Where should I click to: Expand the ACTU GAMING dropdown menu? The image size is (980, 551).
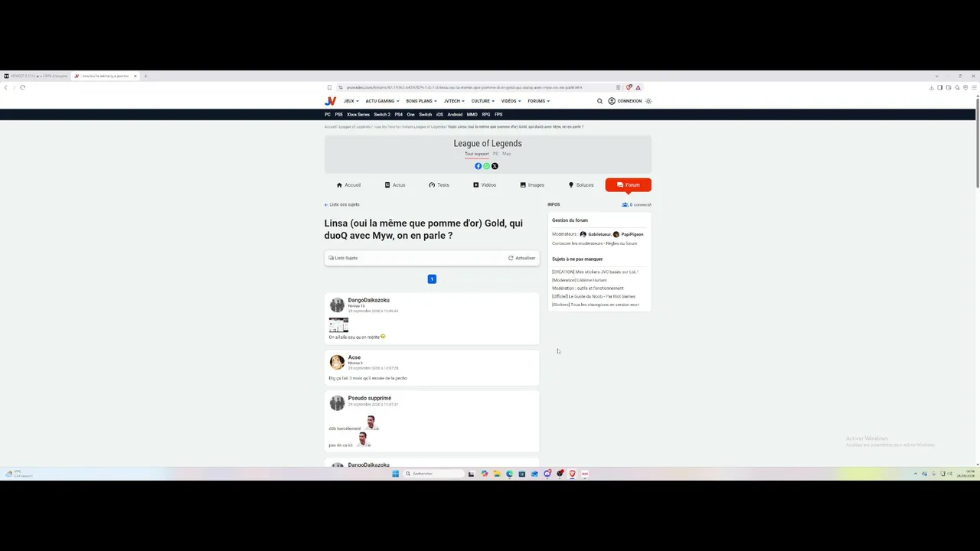click(x=382, y=101)
